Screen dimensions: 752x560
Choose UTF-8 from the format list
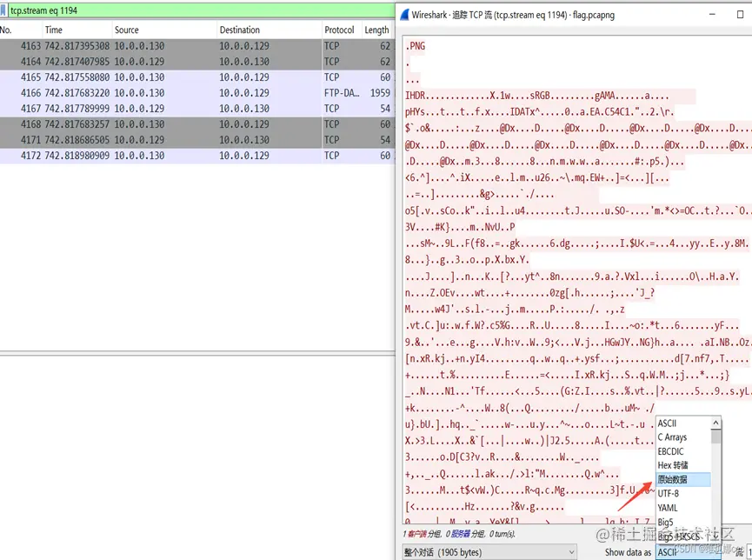[683, 493]
